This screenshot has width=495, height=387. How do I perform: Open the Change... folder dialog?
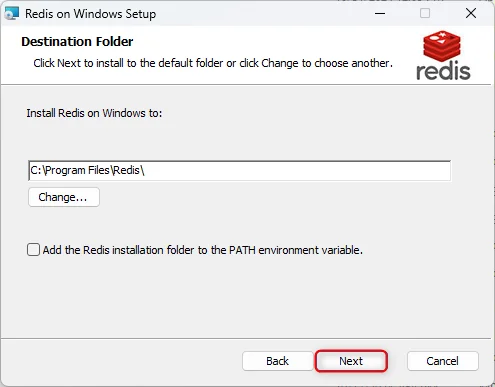[64, 197]
